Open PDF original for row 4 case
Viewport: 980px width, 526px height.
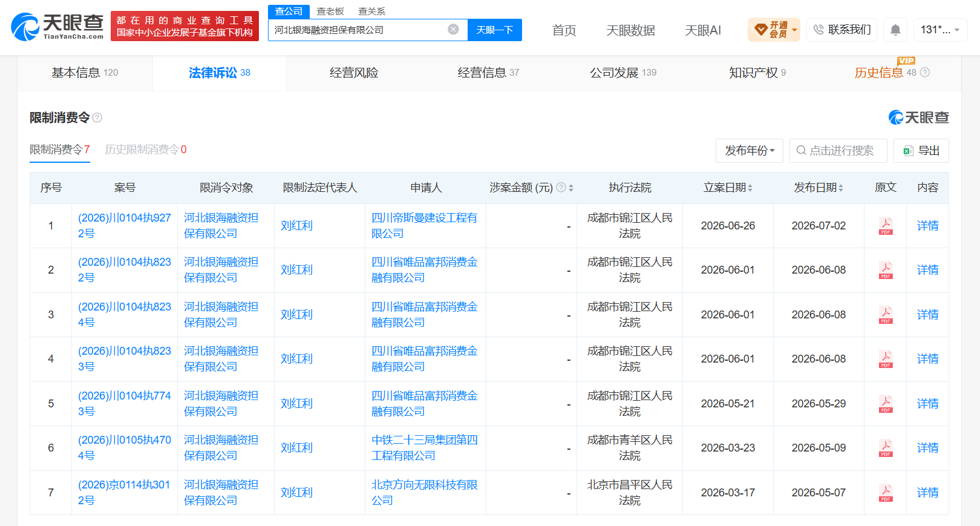click(886, 359)
